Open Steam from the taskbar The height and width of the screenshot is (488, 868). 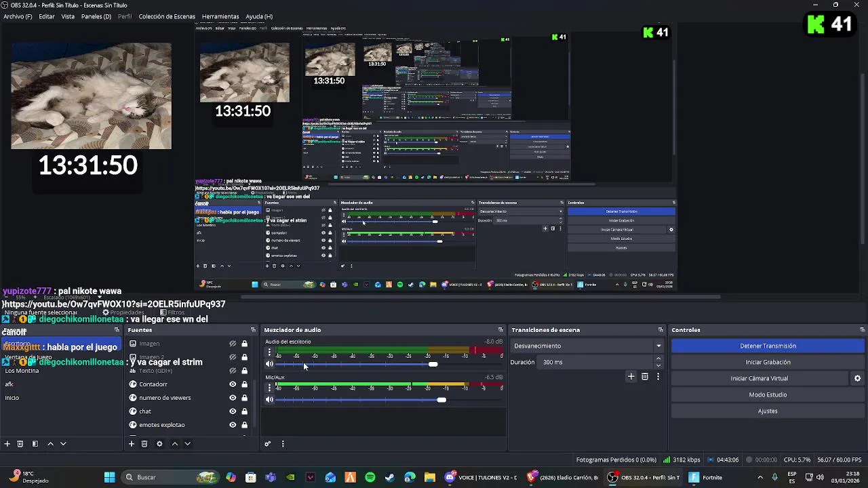(390, 477)
